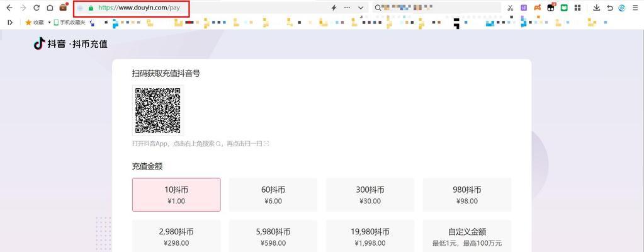Click the Douyin logo in page header

coord(39,43)
